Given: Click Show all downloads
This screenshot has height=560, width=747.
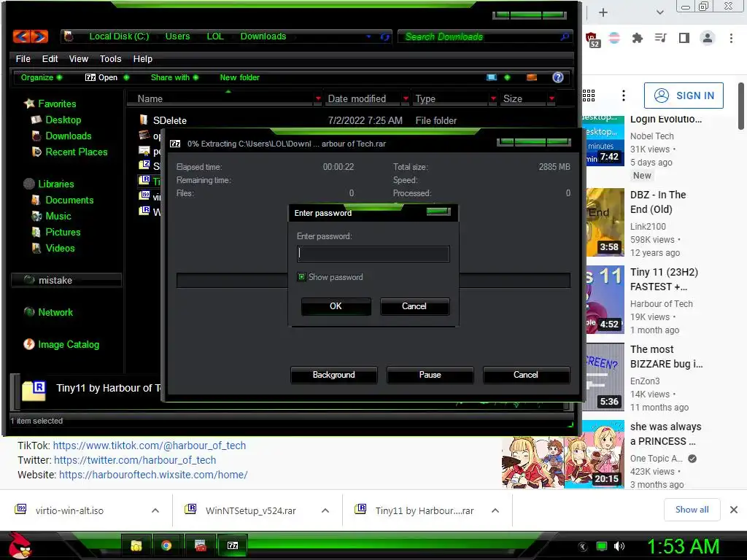Looking at the screenshot, I should (692, 510).
